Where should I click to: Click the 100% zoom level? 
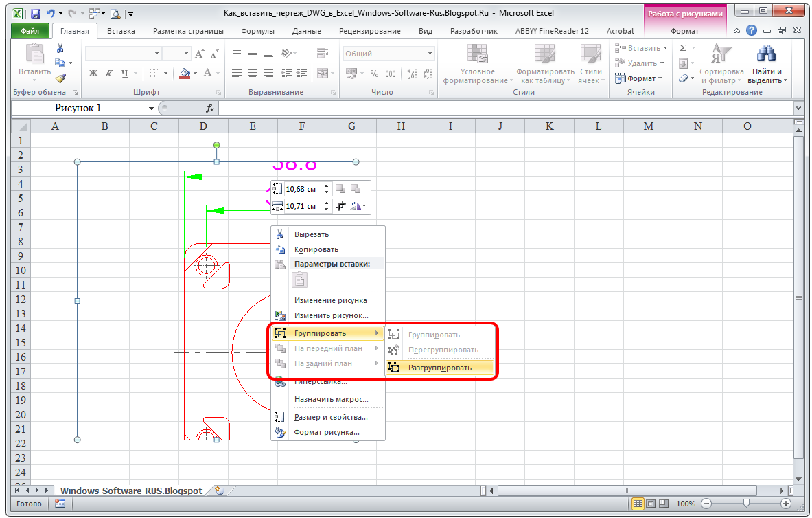686,504
